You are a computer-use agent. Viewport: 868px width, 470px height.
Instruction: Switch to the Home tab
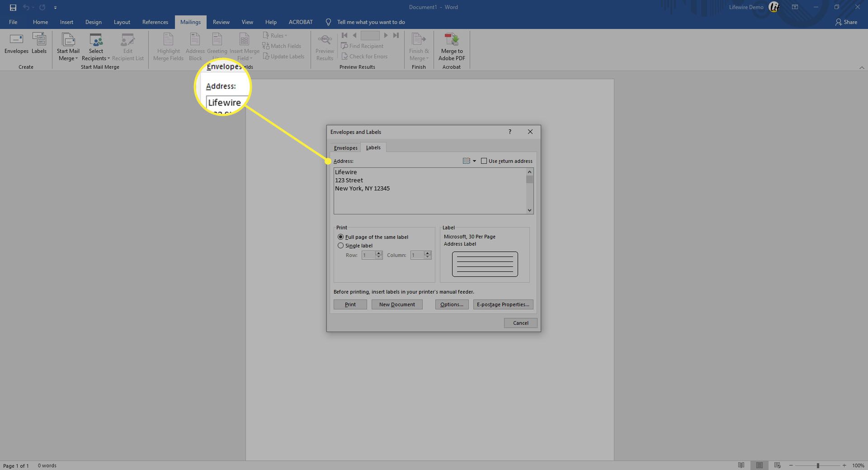[40, 22]
